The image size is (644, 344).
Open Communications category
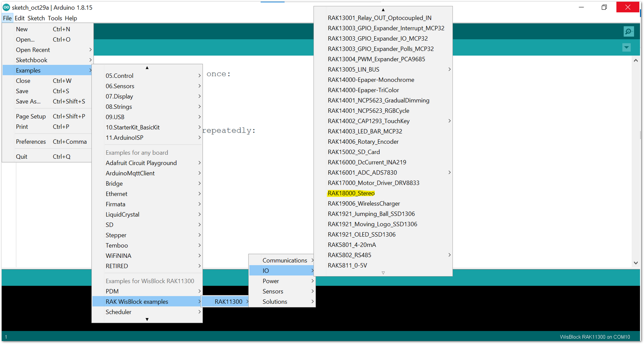pyautogui.click(x=282, y=260)
